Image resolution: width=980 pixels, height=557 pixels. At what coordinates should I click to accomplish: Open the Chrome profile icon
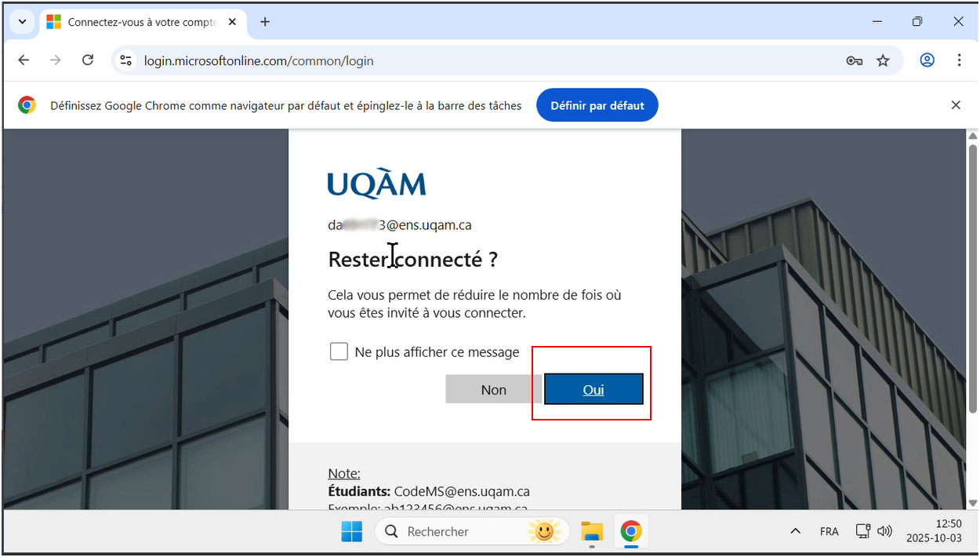[927, 60]
